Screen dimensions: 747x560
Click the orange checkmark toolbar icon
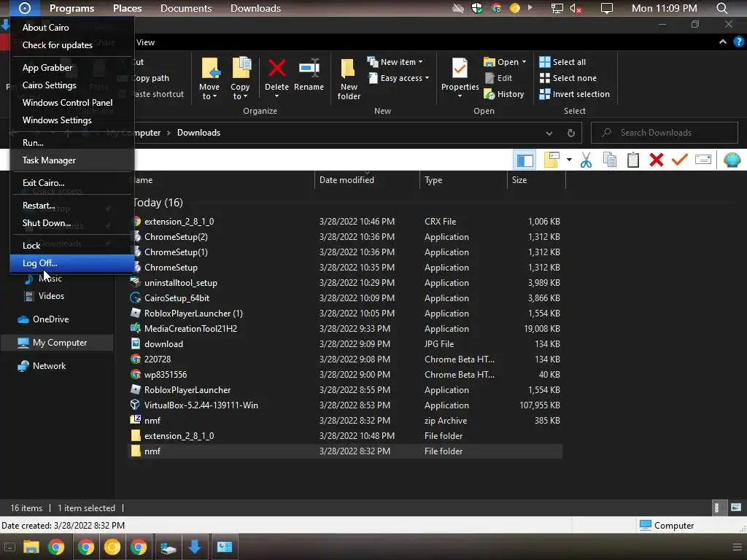(x=679, y=160)
